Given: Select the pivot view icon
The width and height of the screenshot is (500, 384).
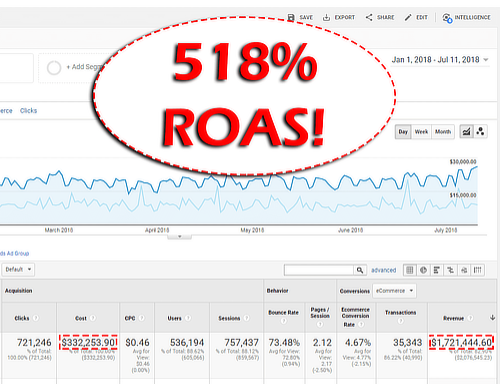Looking at the screenshot, I should [x=478, y=270].
